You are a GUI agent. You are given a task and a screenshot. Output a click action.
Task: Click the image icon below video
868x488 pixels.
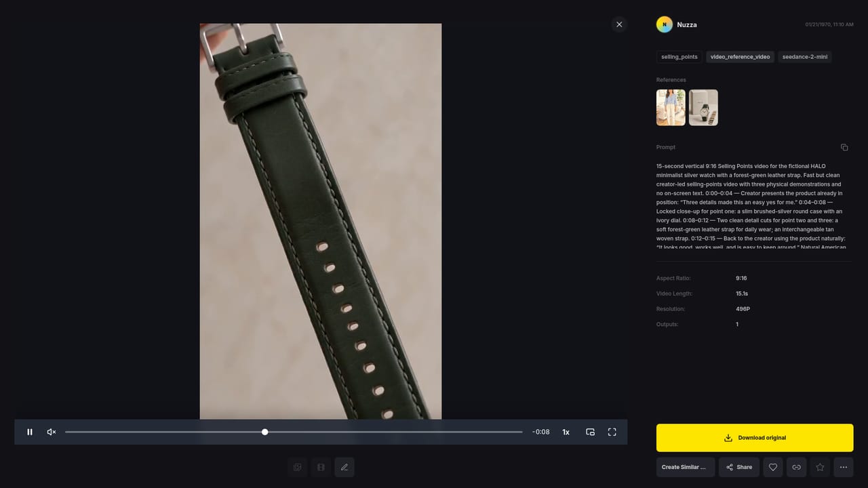297,467
